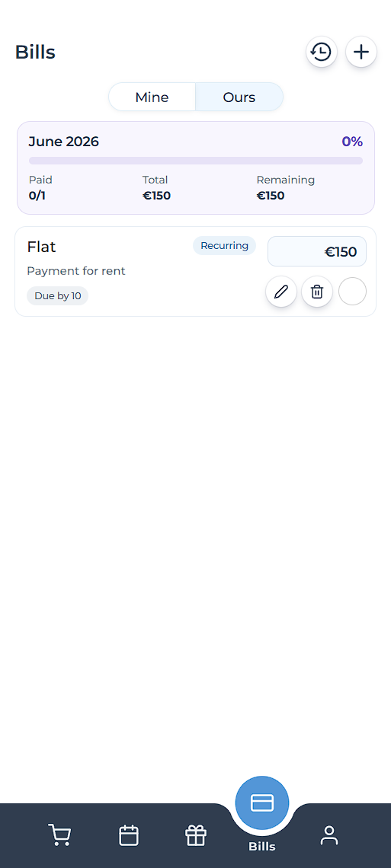Add a new bill with plus icon
This screenshot has height=868, width=391.
pyautogui.click(x=361, y=53)
